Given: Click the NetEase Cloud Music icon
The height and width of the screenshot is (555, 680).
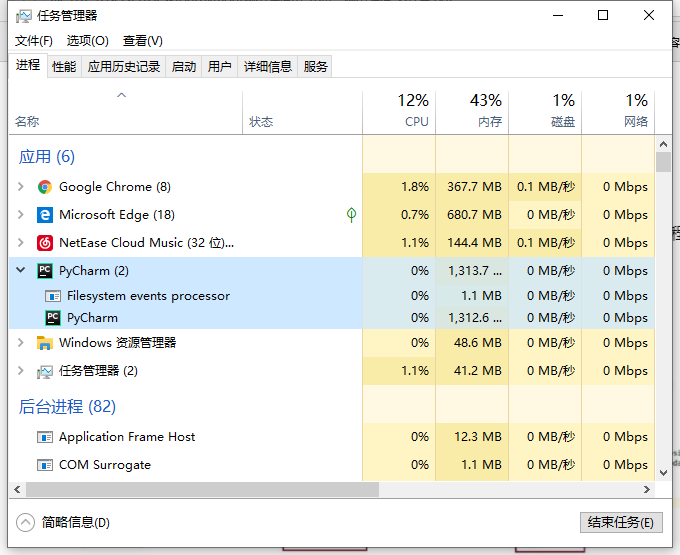Looking at the screenshot, I should pos(45,243).
